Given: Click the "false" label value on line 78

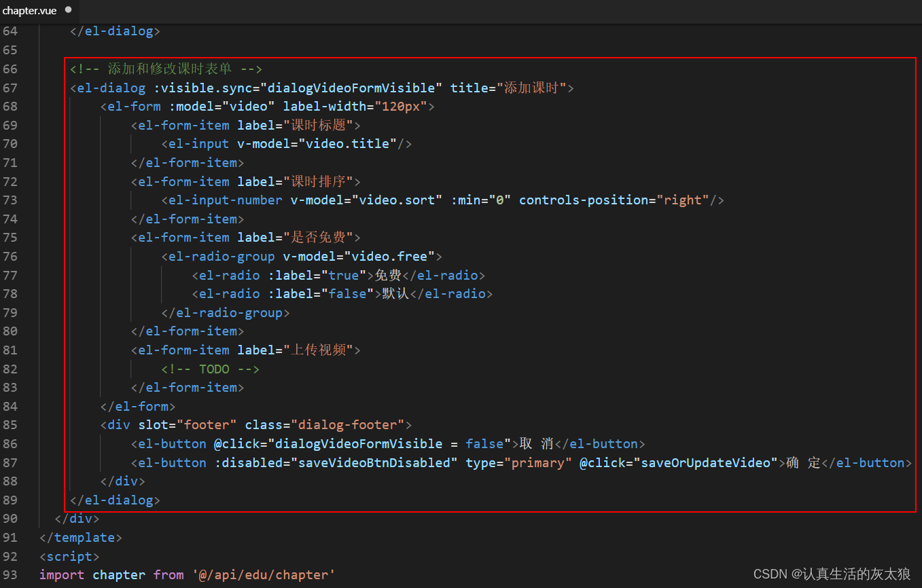Looking at the screenshot, I should coord(347,294).
